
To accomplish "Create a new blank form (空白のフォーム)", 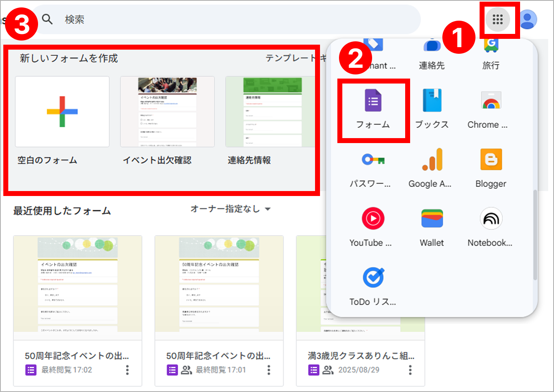I will pos(62,112).
